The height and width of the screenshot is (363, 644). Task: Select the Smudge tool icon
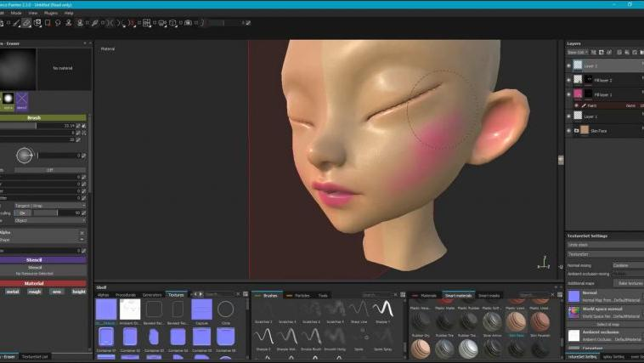click(59, 23)
